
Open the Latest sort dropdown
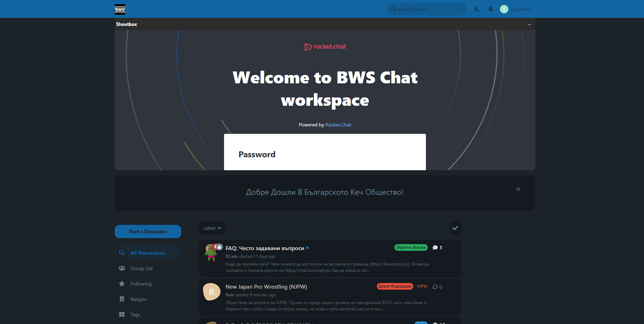tap(212, 228)
